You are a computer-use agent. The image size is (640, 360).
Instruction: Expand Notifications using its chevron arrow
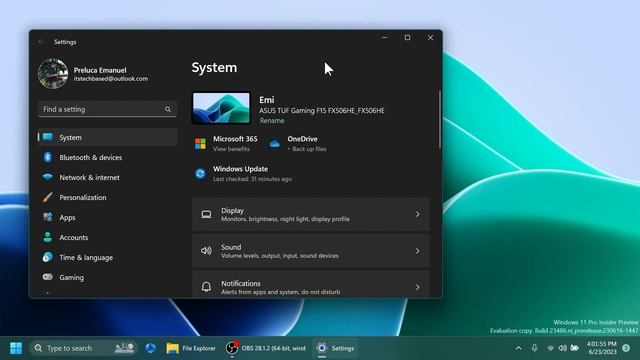(418, 287)
